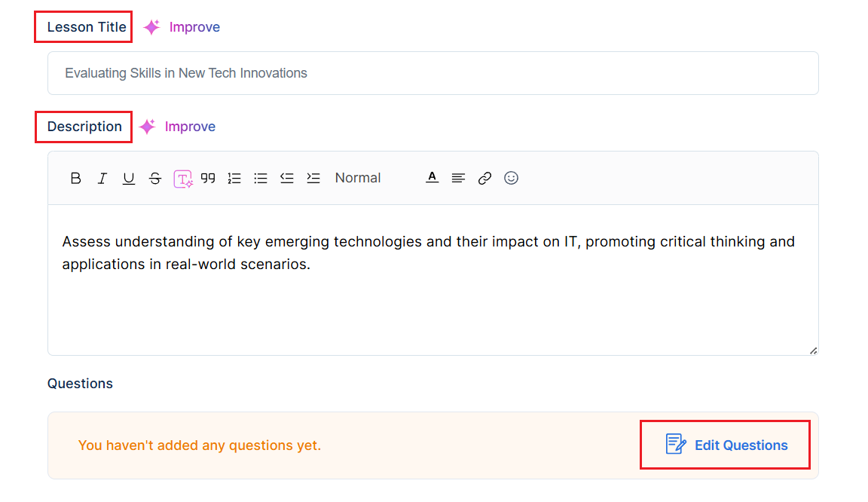Insert a hyperlink
Screen dimensions: 868x502
click(485, 178)
